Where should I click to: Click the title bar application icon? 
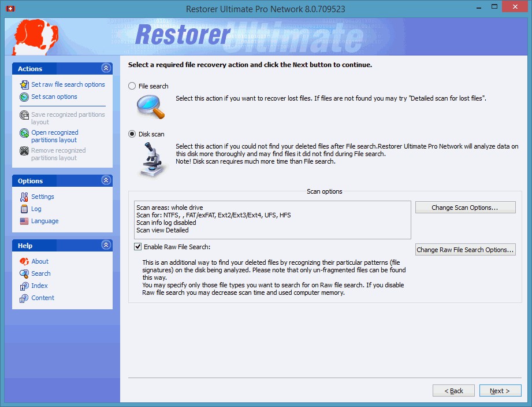pos(10,9)
